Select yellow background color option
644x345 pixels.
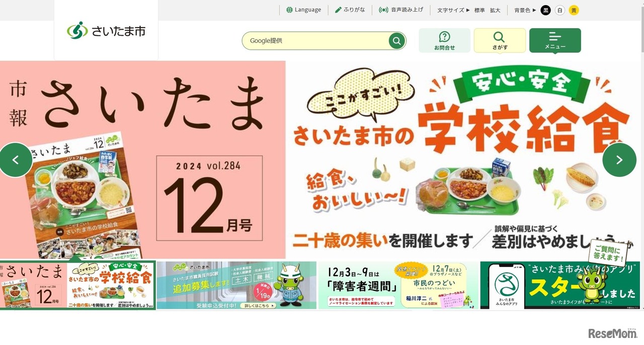(x=574, y=10)
